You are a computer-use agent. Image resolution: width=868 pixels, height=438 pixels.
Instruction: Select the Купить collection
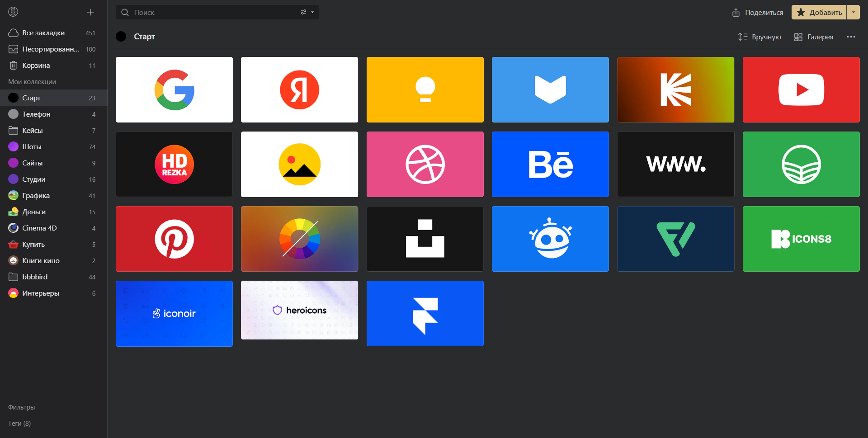click(x=53, y=244)
